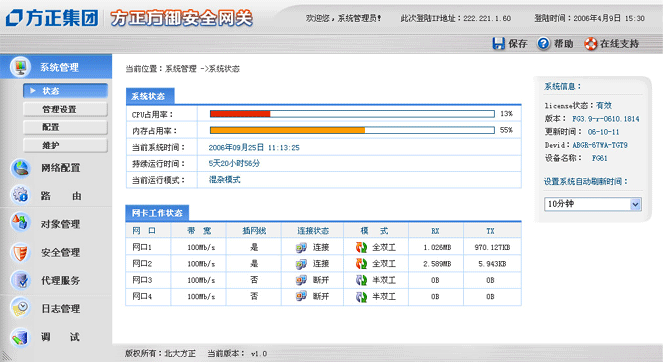This screenshot has width=663, height=362.
Task: Click the 混杂模式 run mode value
Action: [225, 180]
